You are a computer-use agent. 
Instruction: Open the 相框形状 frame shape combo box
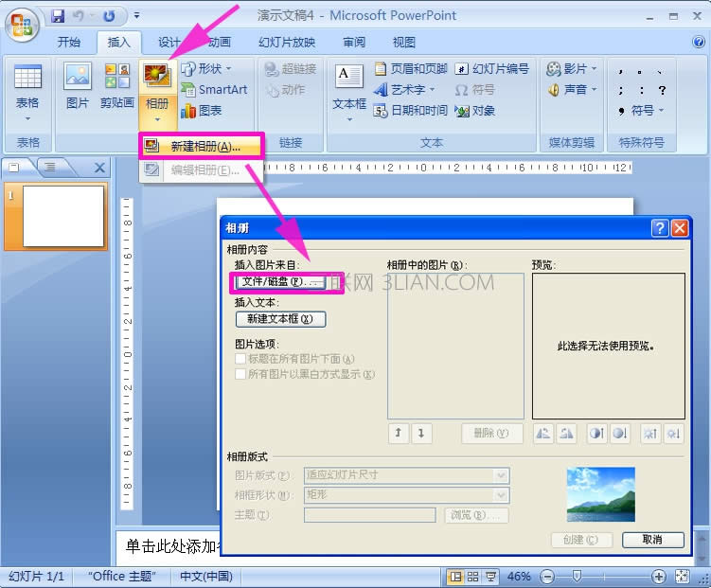click(407, 495)
